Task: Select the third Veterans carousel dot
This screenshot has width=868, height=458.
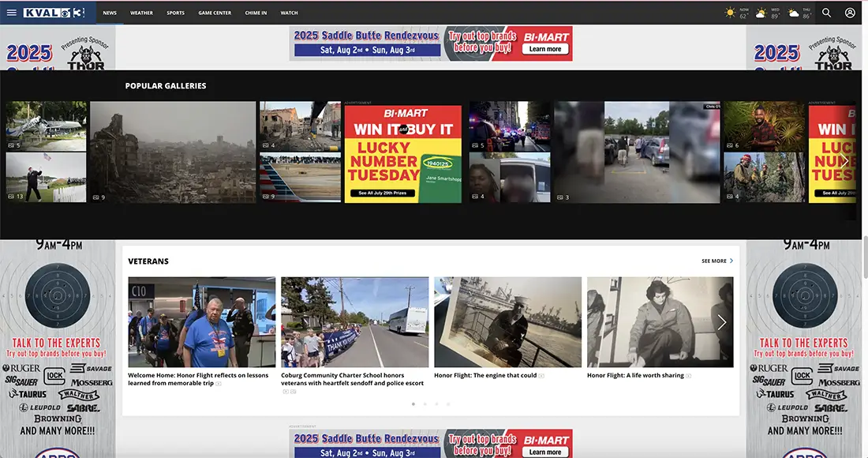Action: 437,404
